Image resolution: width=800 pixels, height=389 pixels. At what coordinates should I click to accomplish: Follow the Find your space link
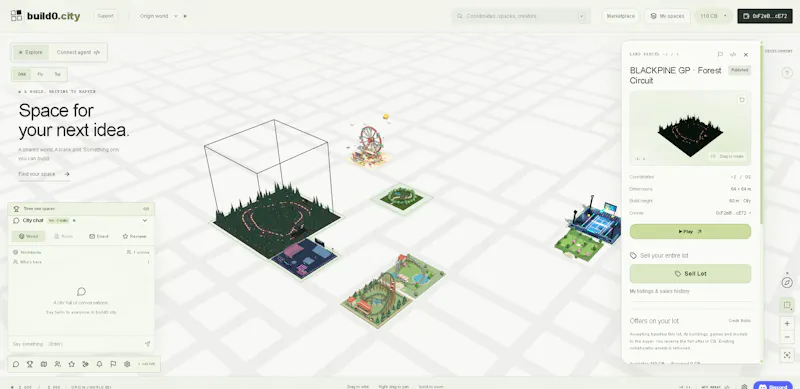pos(44,174)
